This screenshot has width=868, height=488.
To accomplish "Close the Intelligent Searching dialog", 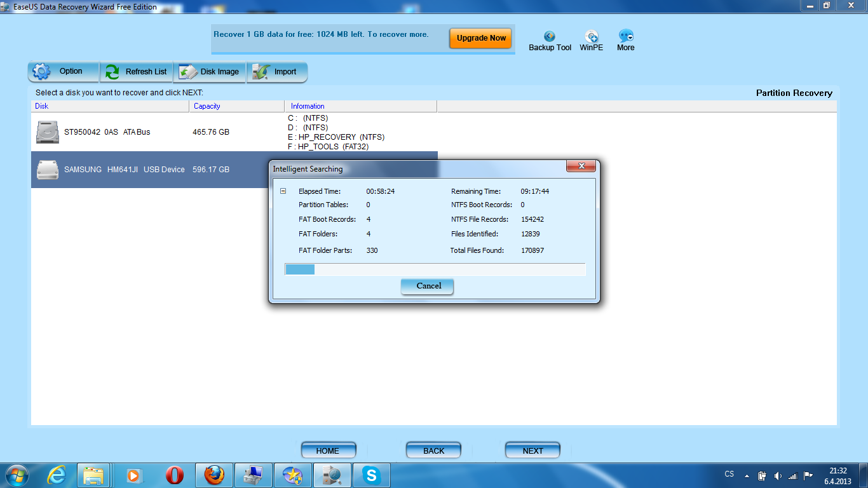I will point(581,167).
